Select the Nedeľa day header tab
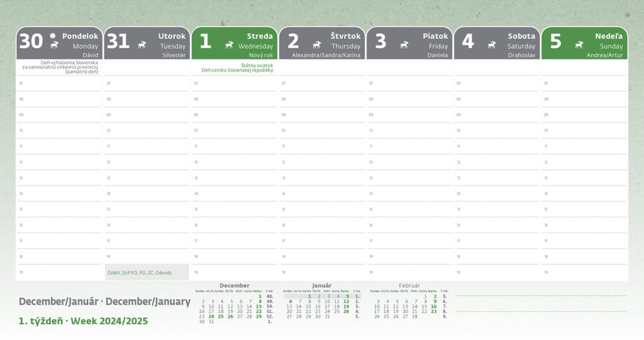This screenshot has height=340, width=644. [x=584, y=43]
